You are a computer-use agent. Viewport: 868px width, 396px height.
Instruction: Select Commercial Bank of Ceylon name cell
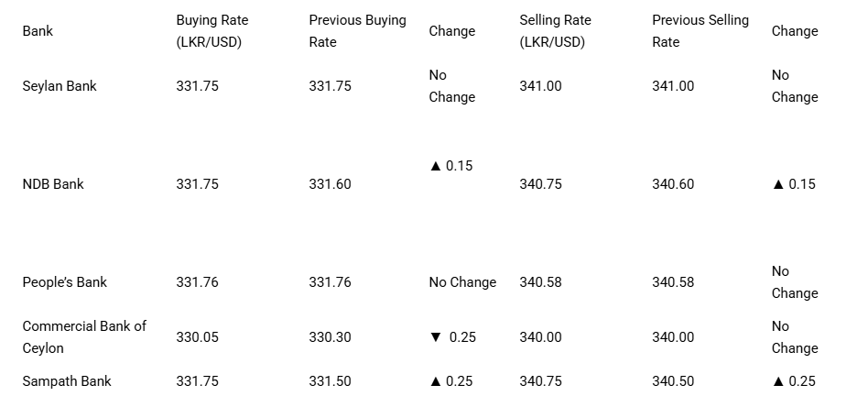[x=84, y=337]
